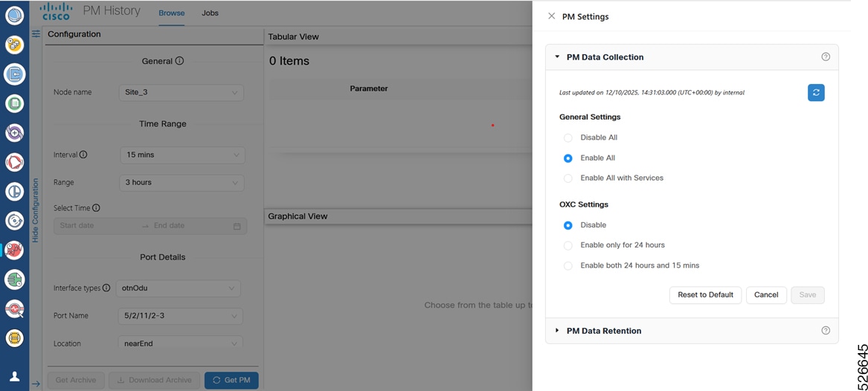Open the yellow coins-like sidebar icon
Image resolution: width=868 pixels, height=391 pixels.
(x=14, y=45)
